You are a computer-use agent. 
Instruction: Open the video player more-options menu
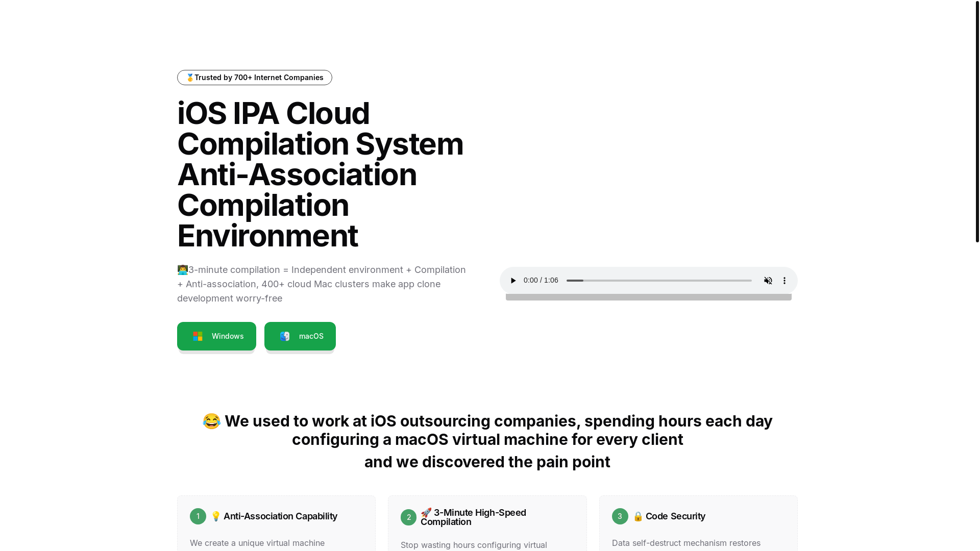pos(785,281)
